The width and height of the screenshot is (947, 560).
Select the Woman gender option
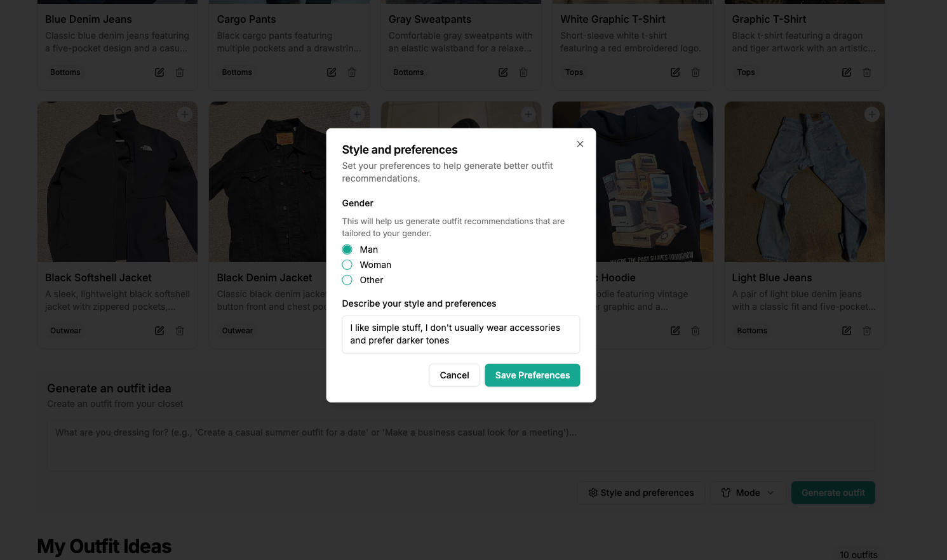(x=347, y=265)
